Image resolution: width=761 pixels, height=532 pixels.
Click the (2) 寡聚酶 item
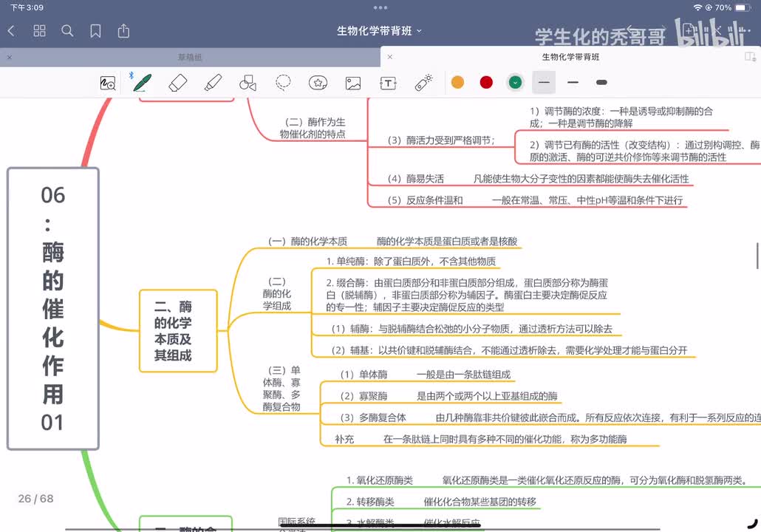(x=364, y=395)
